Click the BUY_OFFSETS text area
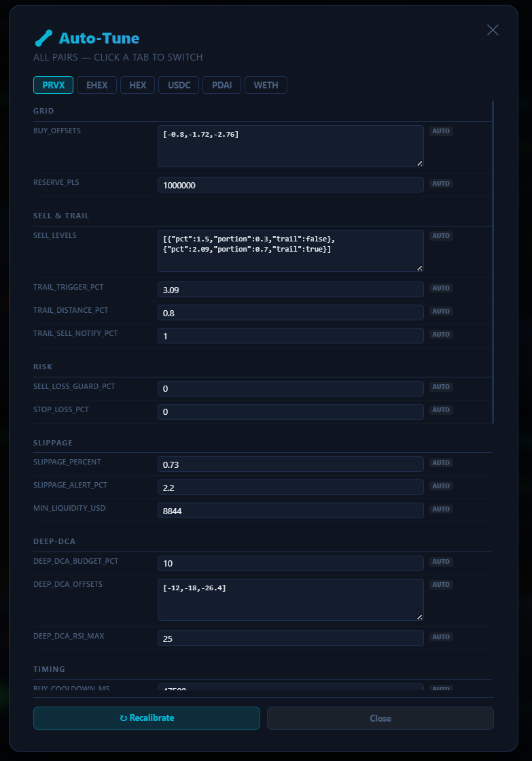 [291, 146]
